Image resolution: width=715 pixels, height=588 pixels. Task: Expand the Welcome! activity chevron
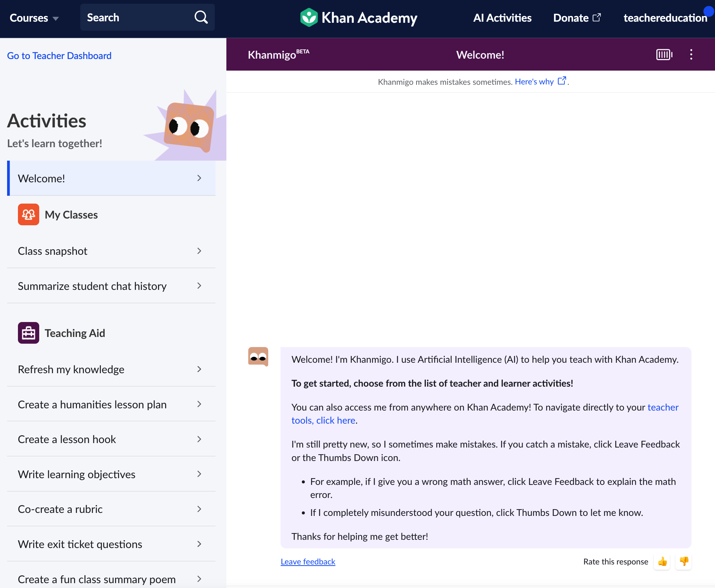pyautogui.click(x=199, y=178)
